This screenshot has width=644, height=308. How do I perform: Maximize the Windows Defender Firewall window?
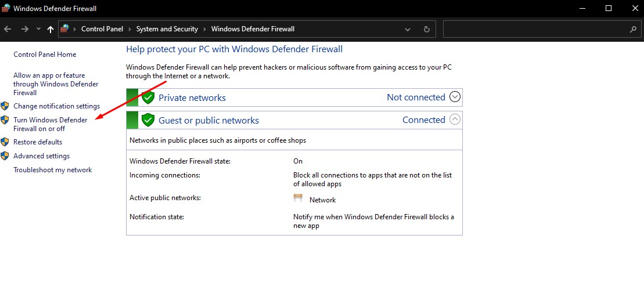coord(608,8)
